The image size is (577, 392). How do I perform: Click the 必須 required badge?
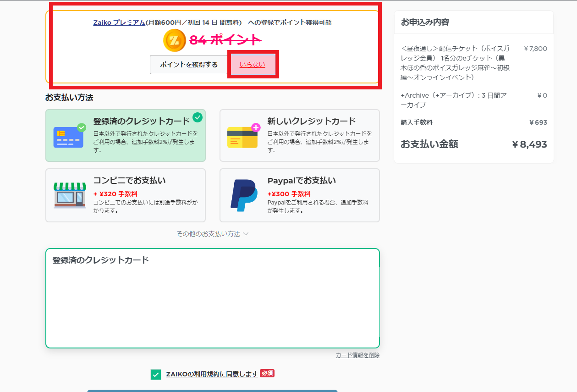point(267,373)
